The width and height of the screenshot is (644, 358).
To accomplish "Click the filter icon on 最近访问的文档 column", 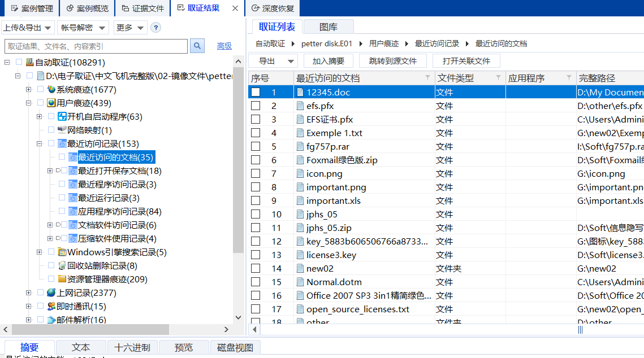I will [x=427, y=77].
